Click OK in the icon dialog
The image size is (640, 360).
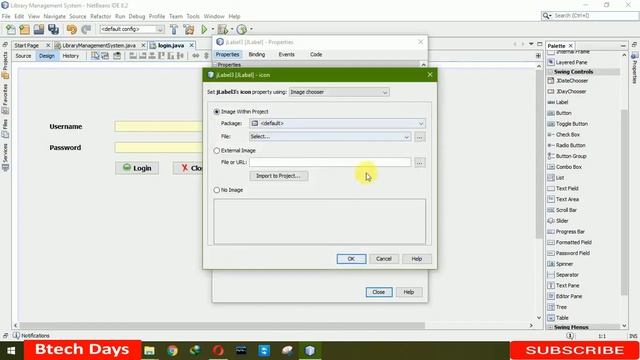[351, 259]
